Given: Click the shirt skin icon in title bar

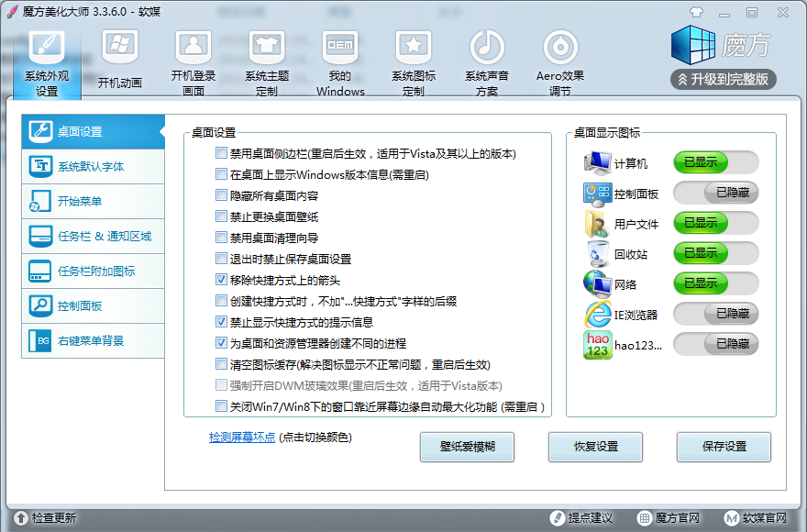Looking at the screenshot, I should pyautogui.click(x=696, y=12).
